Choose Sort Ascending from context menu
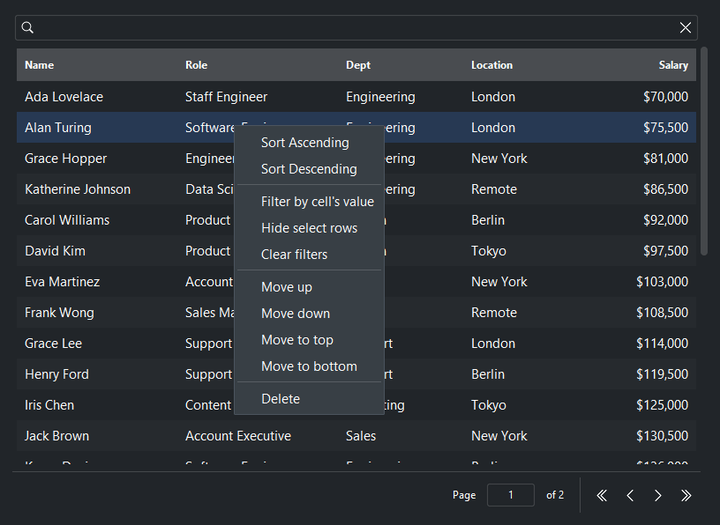 [x=309, y=142]
